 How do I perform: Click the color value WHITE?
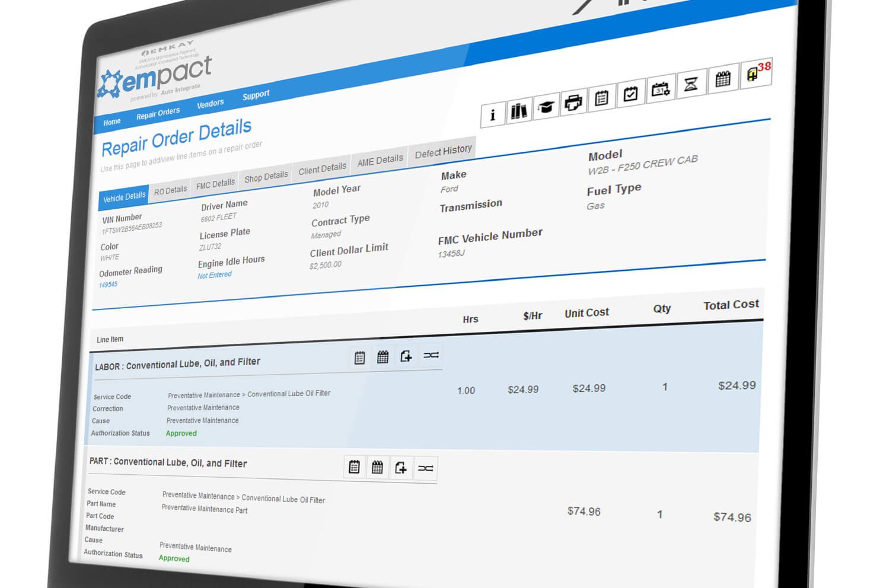click(110, 258)
